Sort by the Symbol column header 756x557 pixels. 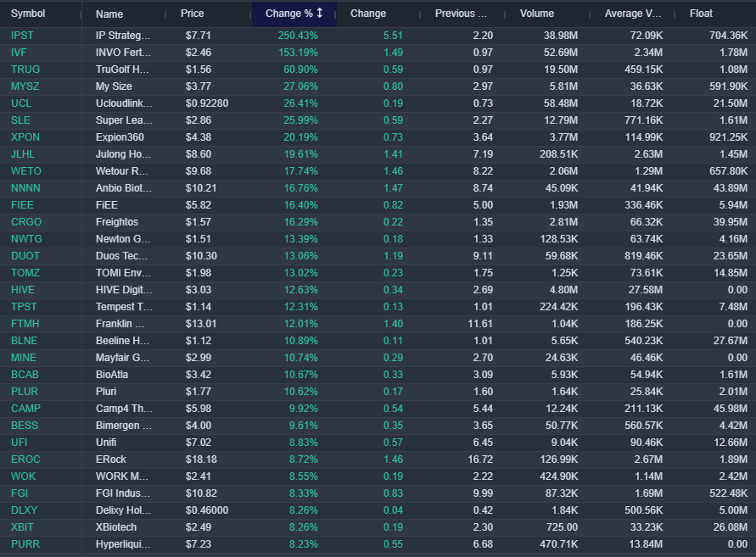pyautogui.click(x=28, y=14)
